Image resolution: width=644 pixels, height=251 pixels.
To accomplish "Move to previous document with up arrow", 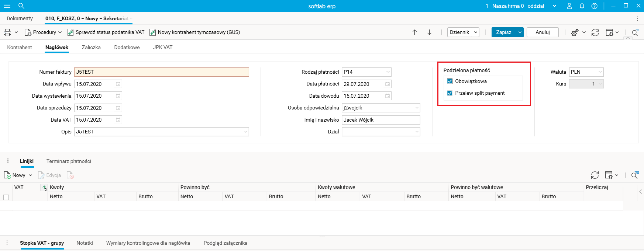I will point(415,32).
